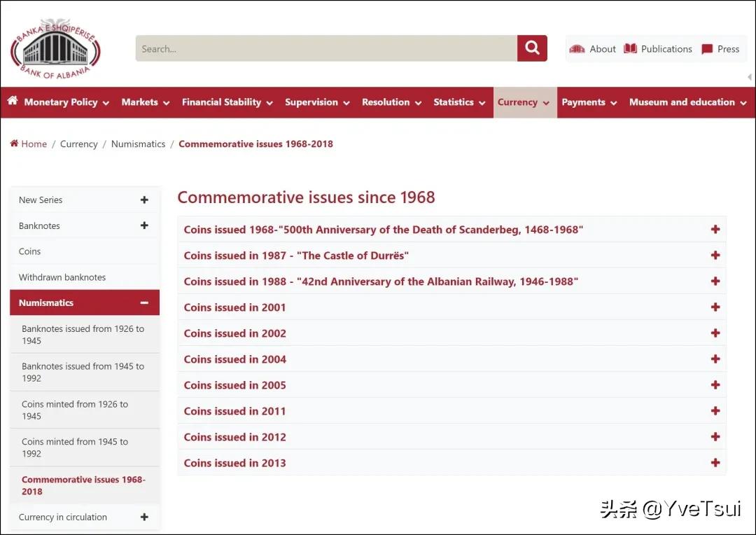Viewport: 756px width, 535px height.
Task: Expand the Coins issued in 2002 section
Action: (451, 333)
